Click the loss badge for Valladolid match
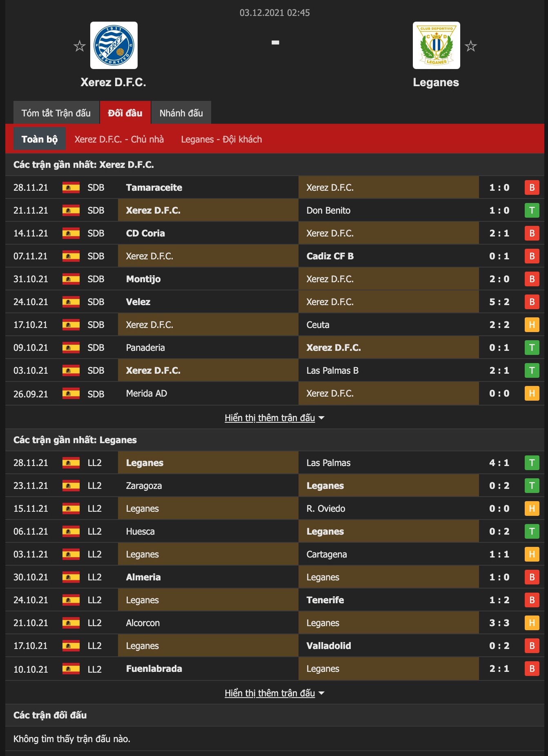Image resolution: width=548 pixels, height=756 pixels. click(x=532, y=646)
